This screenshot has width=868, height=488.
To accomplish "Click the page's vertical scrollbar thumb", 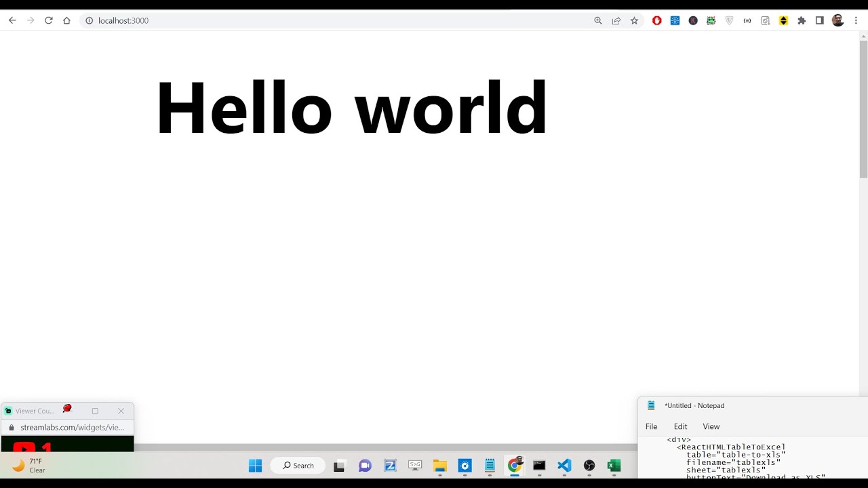I will 863,108.
